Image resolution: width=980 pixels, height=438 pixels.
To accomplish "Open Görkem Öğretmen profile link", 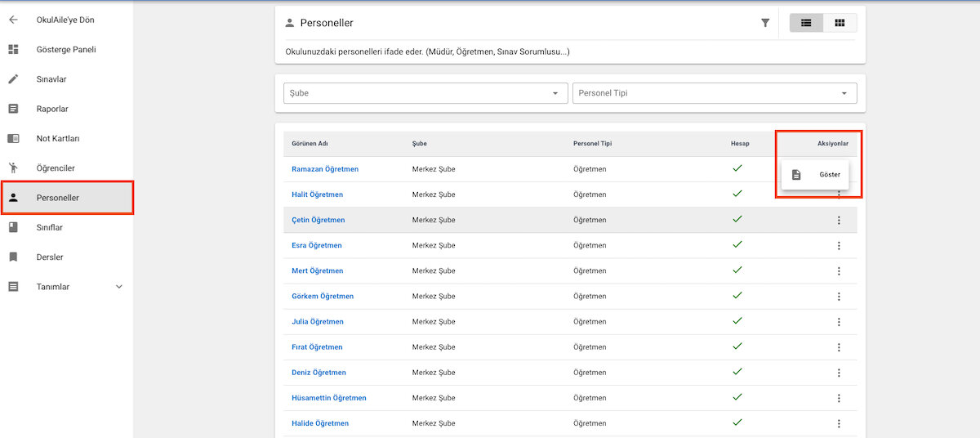I will pos(323,296).
